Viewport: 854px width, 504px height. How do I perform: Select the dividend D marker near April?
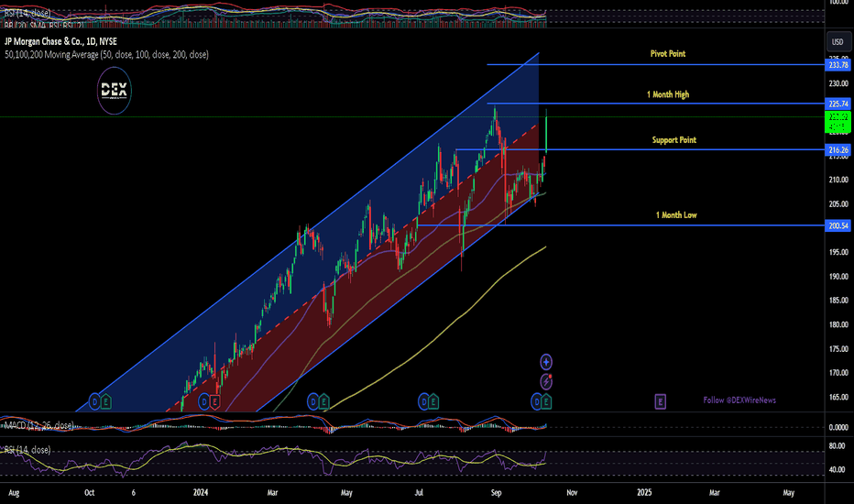pyautogui.click(x=312, y=402)
